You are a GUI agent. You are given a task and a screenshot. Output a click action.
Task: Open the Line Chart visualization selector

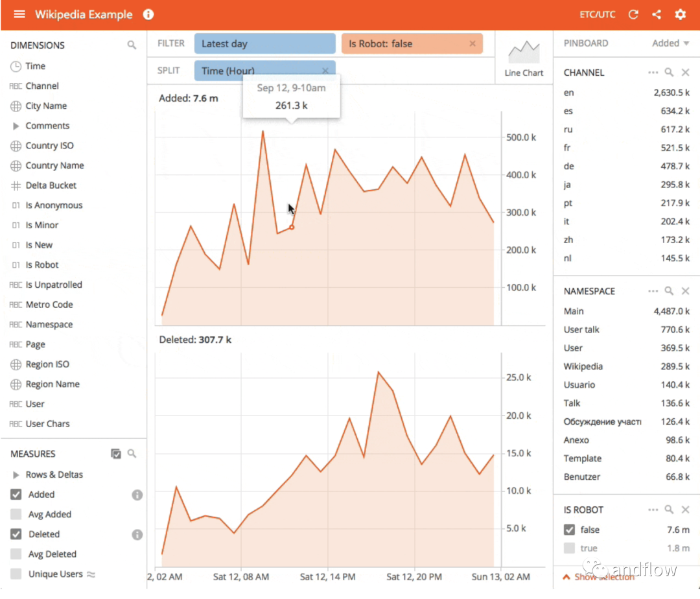[x=524, y=58]
